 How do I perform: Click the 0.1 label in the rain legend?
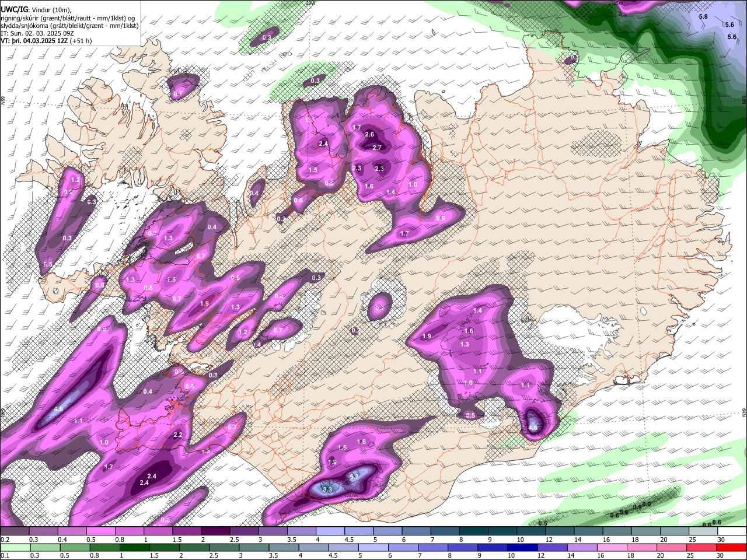(x=5, y=556)
